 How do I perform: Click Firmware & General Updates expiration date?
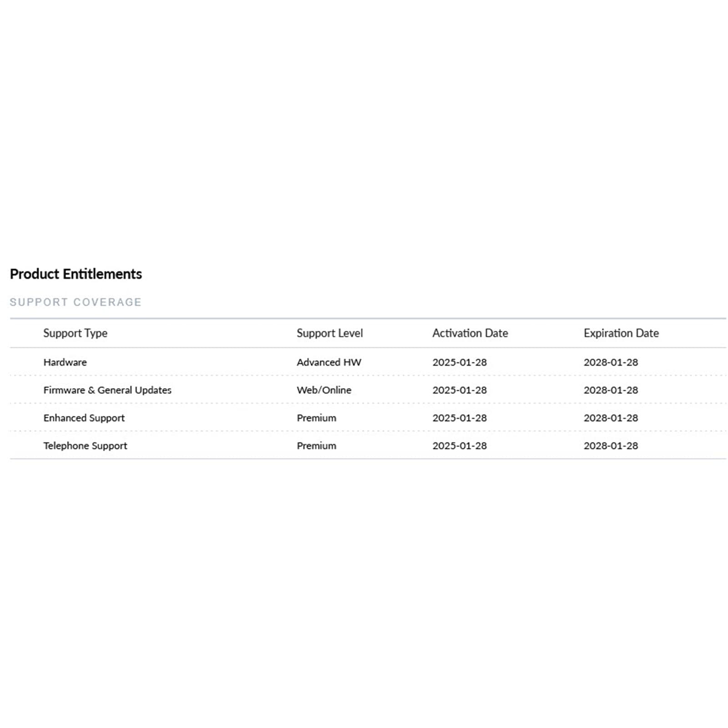(x=611, y=390)
